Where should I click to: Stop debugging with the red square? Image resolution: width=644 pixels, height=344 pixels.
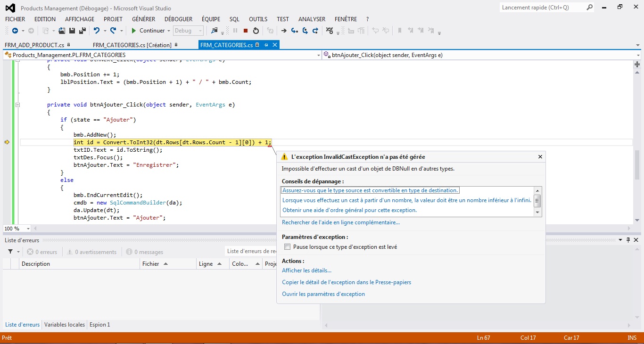click(245, 31)
